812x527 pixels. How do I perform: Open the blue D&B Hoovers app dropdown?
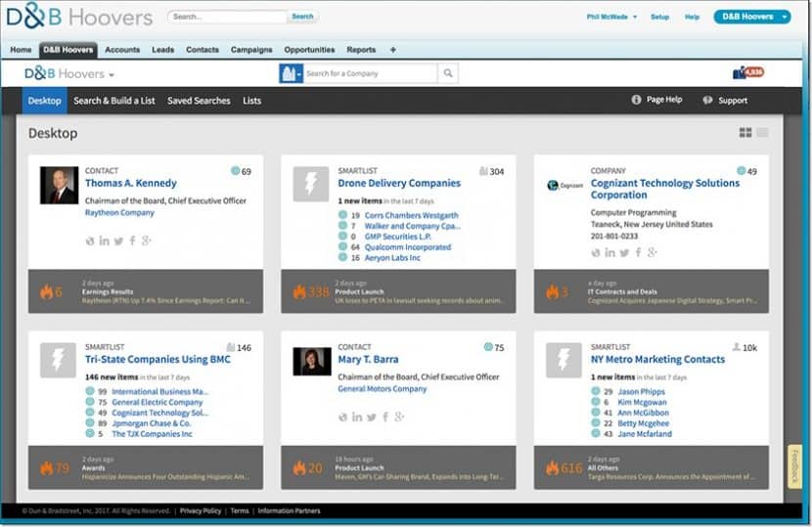click(x=751, y=17)
